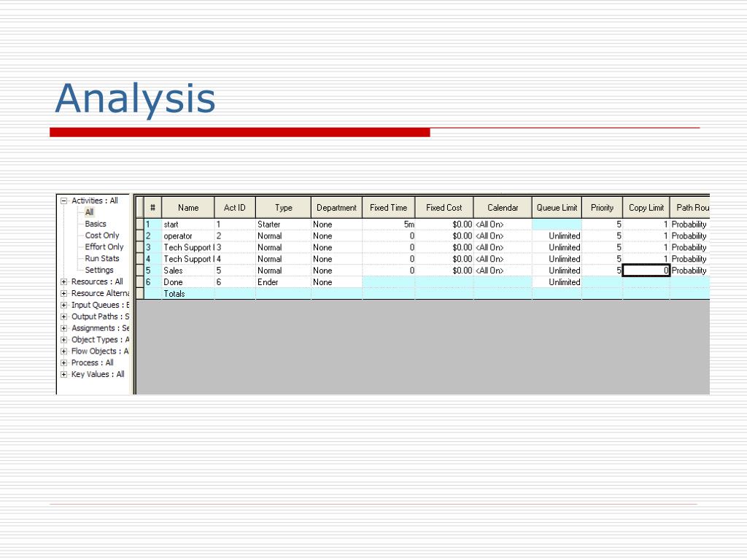The height and width of the screenshot is (560, 747).
Task: Click the # column header
Action: [152, 208]
